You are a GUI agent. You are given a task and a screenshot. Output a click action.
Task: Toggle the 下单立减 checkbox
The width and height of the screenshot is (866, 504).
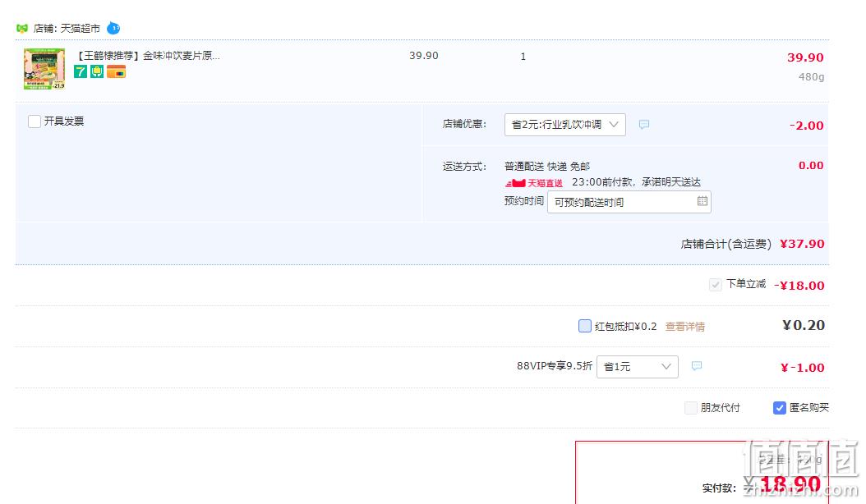715,285
